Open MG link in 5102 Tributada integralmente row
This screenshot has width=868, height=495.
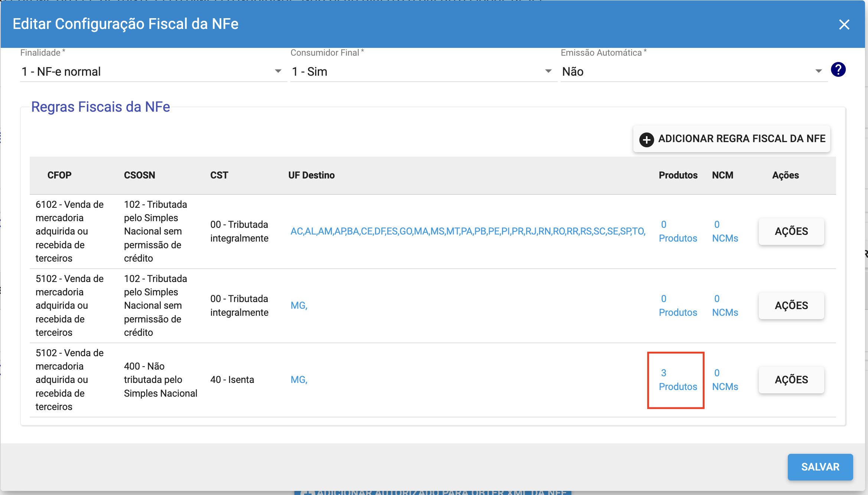coord(299,305)
